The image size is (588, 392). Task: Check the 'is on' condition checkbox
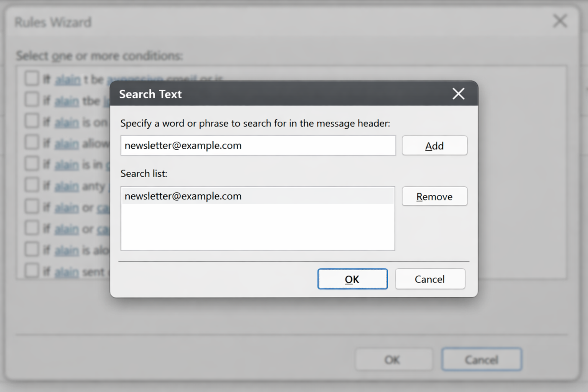pyautogui.click(x=32, y=121)
